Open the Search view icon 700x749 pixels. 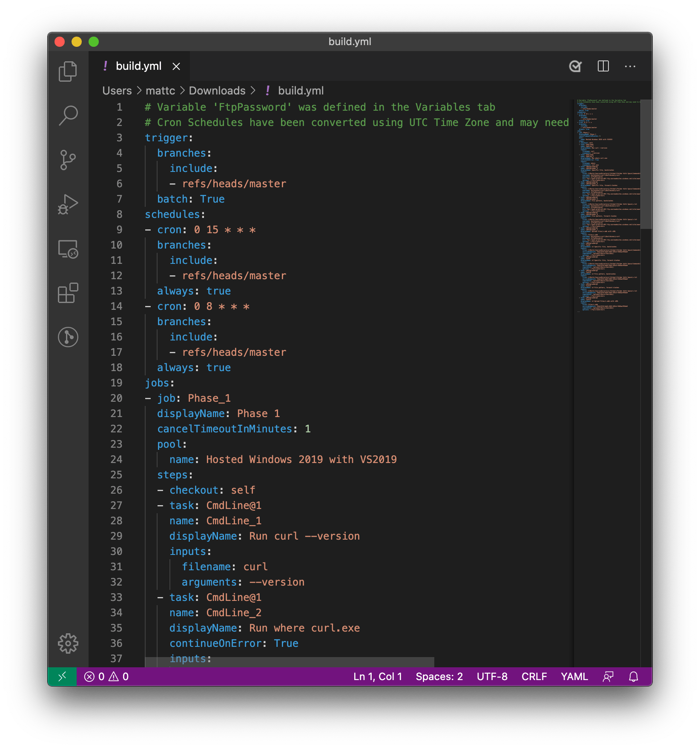click(68, 115)
